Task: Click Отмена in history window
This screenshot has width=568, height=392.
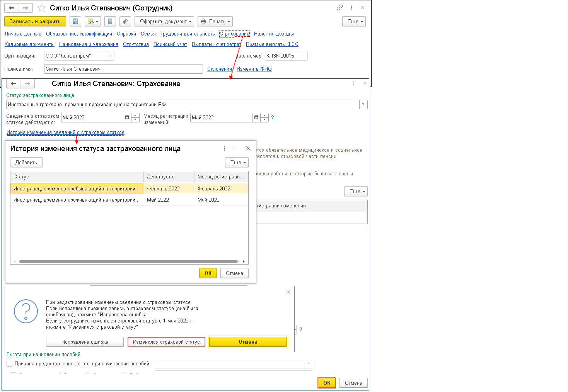Action: coord(234,273)
